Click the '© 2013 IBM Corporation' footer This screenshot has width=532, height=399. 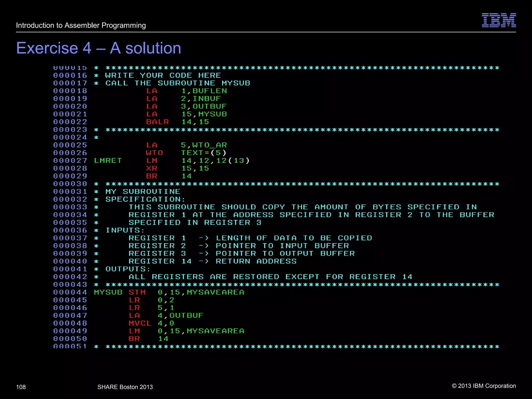pyautogui.click(x=484, y=386)
